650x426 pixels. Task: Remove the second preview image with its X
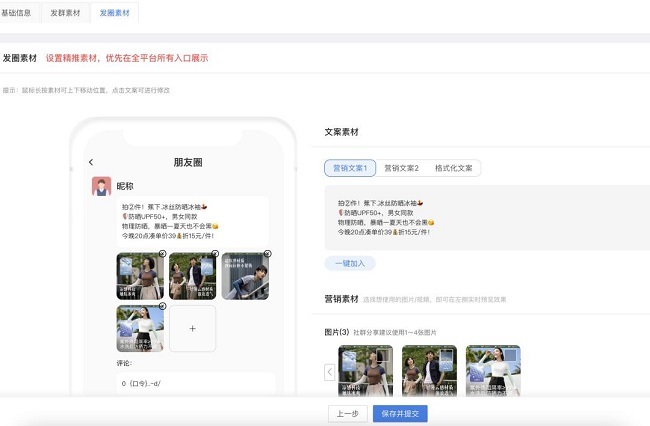pos(214,255)
